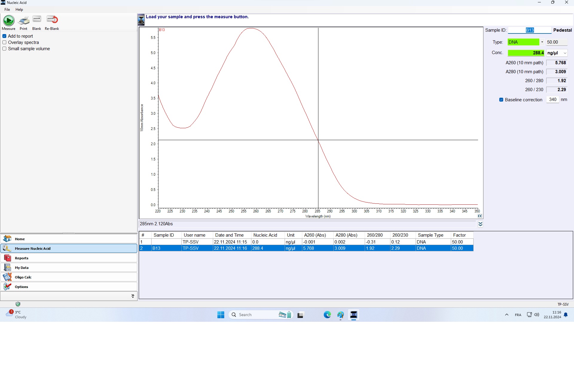Open the File menu
Viewport: 574px width, 392px height.
[x=7, y=10]
